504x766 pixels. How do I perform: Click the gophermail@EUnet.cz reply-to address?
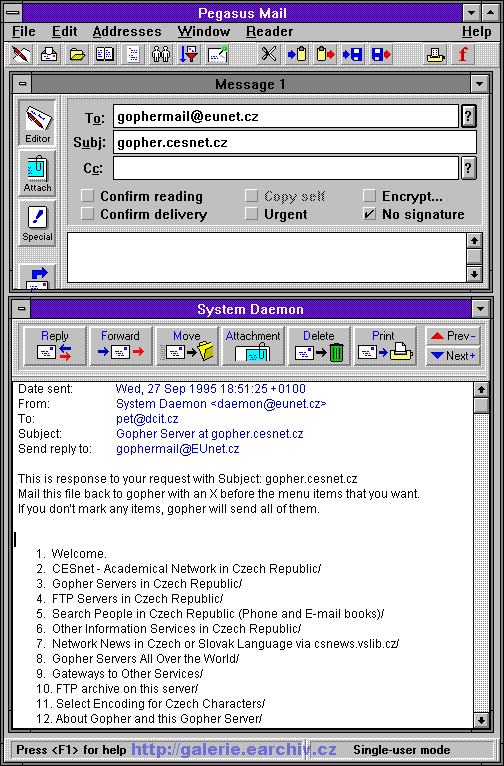pyautogui.click(x=178, y=449)
